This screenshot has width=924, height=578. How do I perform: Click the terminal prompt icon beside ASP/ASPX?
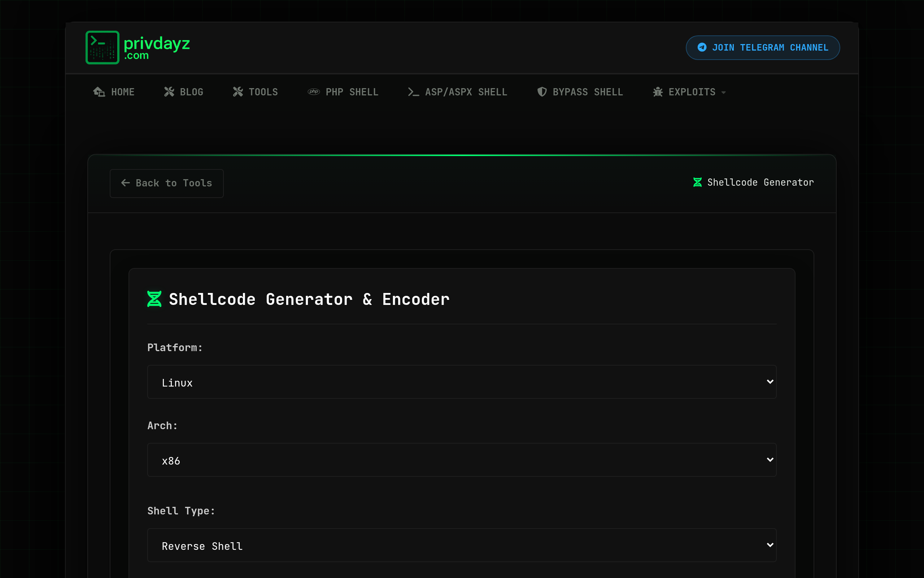[414, 92]
